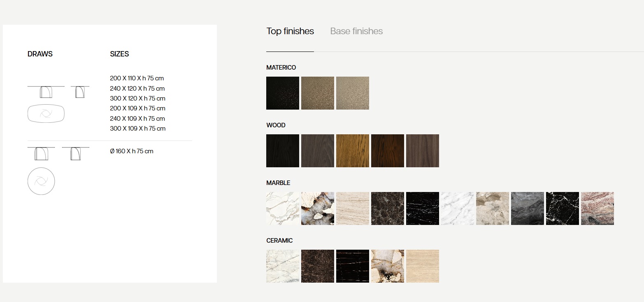644x302 pixels.
Task: Select the dark grey marble swatch
Action: pos(528,208)
